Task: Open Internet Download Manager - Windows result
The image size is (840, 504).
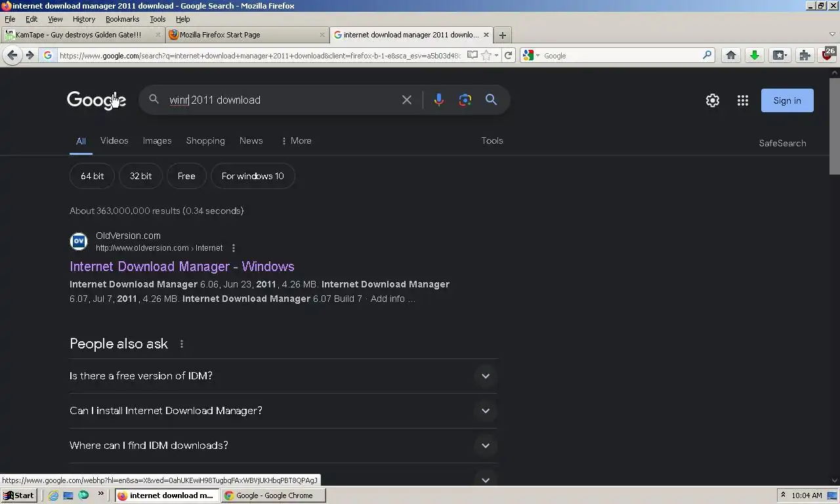Action: [x=182, y=266]
